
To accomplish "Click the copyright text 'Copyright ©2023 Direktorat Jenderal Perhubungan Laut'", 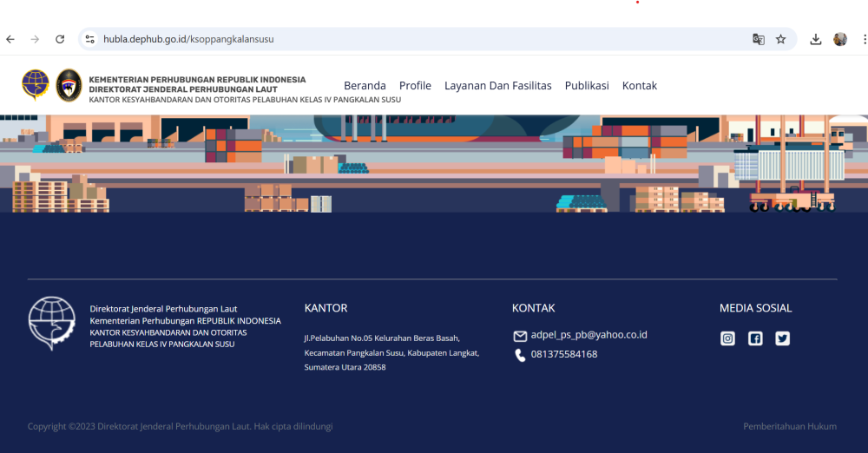I will coord(139,426).
